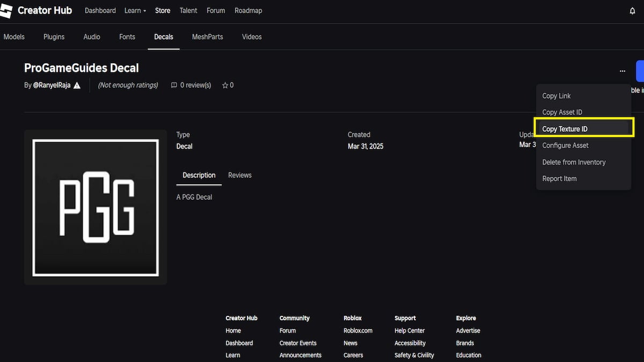Open the @RanyelRaja creator profile link
The image size is (644, 362).
[x=52, y=85]
